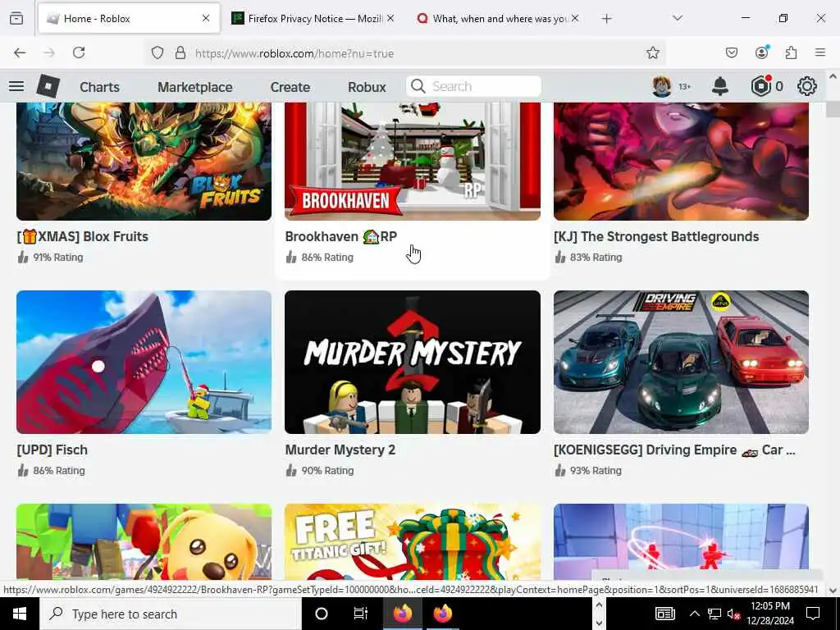This screenshot has width=840, height=630.
Task: Focus the Roblox Search field
Action: click(473, 86)
